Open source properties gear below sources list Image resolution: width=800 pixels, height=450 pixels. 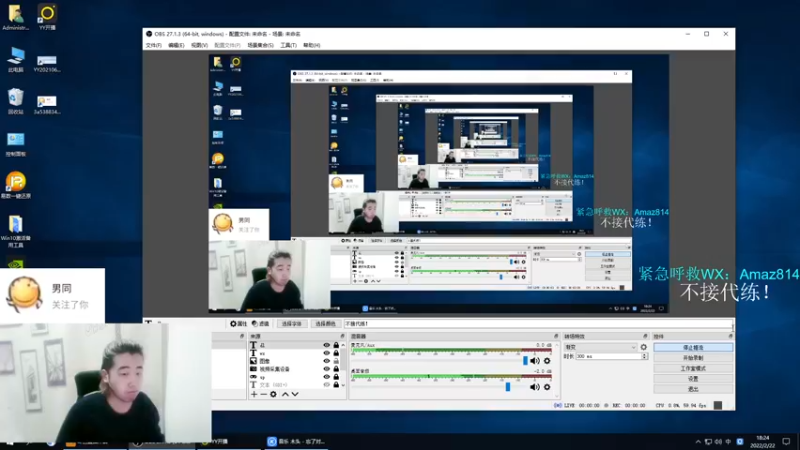(x=273, y=394)
